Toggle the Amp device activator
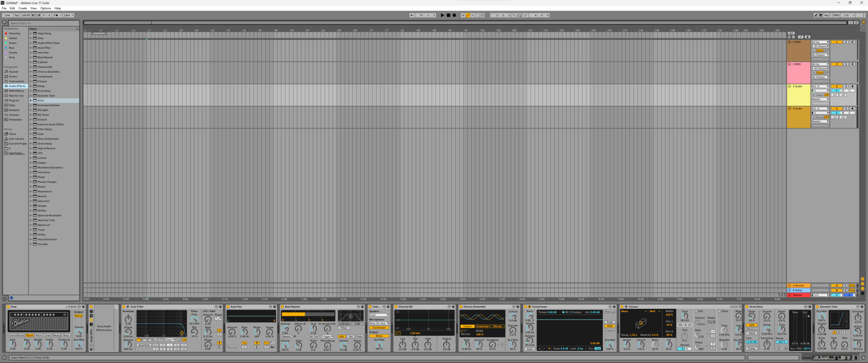Viewport: 868px width, 363px height. (8, 307)
